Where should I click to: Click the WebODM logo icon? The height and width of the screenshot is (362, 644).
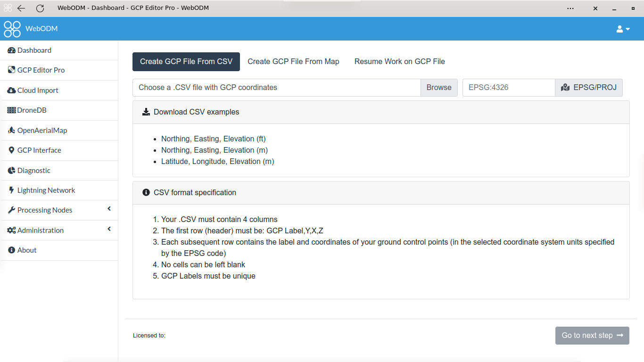click(12, 29)
